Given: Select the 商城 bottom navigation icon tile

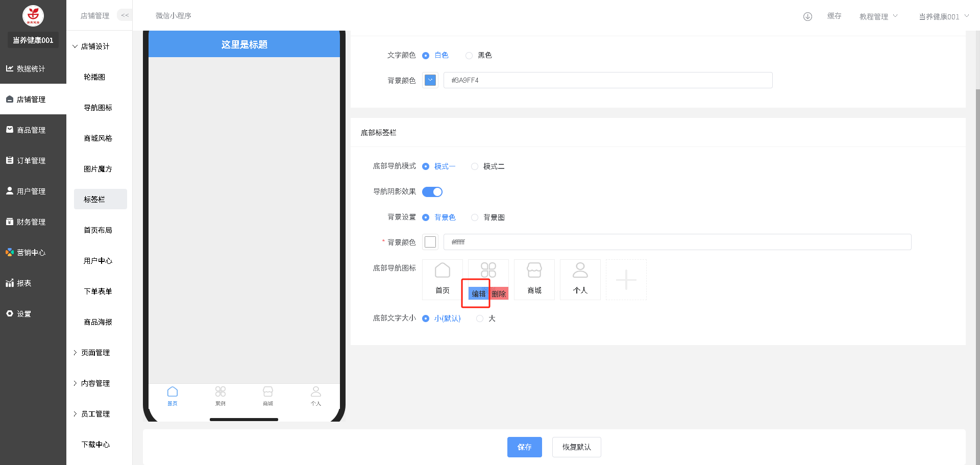Looking at the screenshot, I should tap(534, 279).
